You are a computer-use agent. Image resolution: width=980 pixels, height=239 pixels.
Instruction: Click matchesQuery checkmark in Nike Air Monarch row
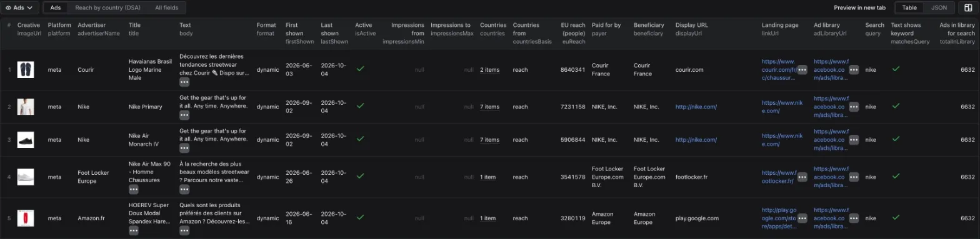click(896, 139)
